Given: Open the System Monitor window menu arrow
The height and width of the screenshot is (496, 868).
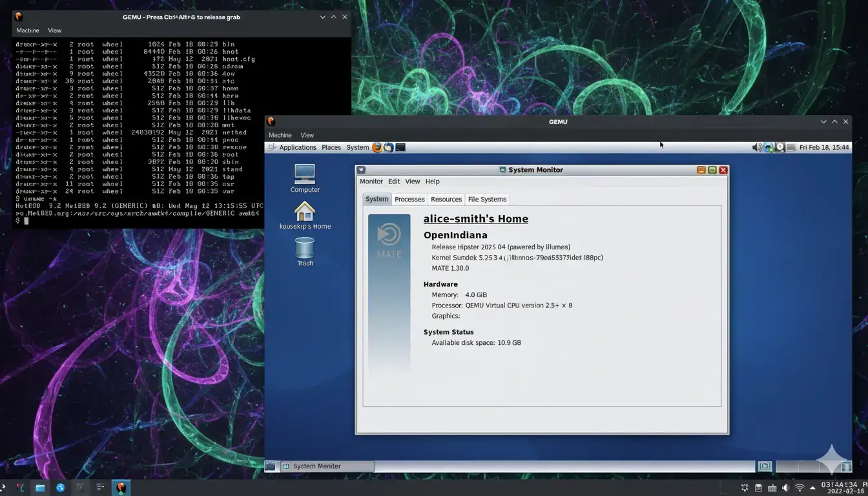Looking at the screenshot, I should 361,170.
